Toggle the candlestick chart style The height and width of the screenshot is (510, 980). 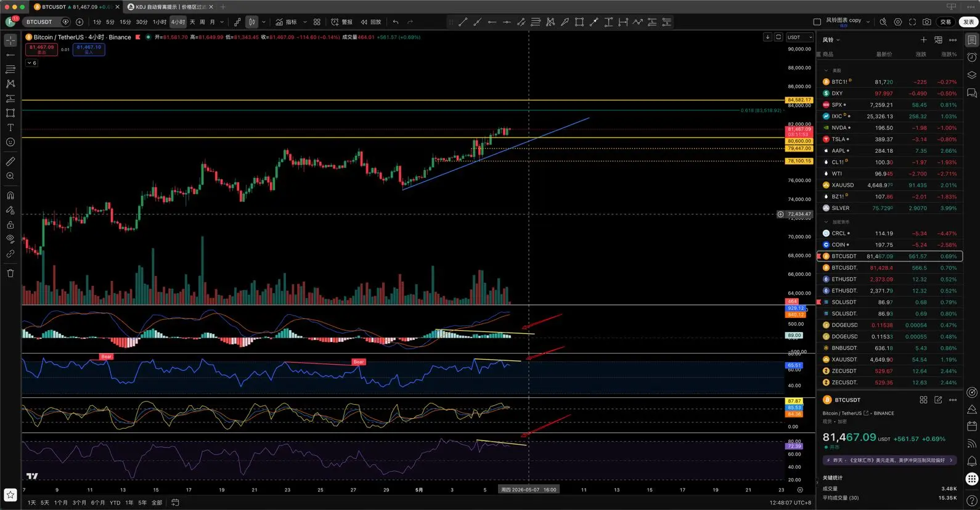click(251, 22)
